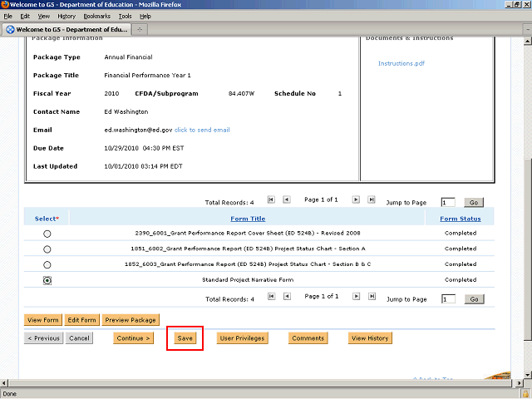Focus the bottom Jump to Page field
Image resolution: width=532 pixels, height=399 pixels.
pos(448,299)
